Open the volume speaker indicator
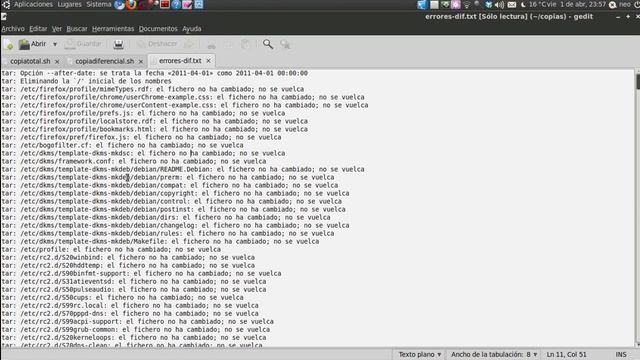640x360 pixels. tap(500, 5)
